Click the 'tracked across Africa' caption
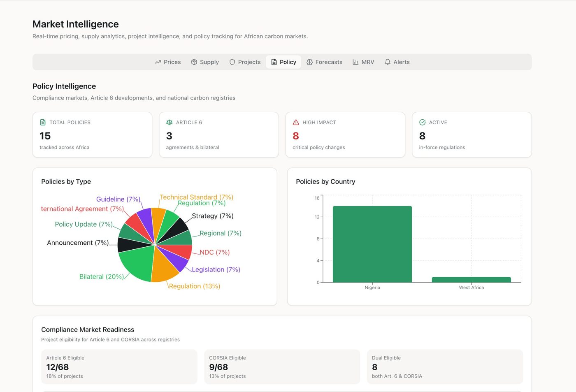 click(64, 147)
